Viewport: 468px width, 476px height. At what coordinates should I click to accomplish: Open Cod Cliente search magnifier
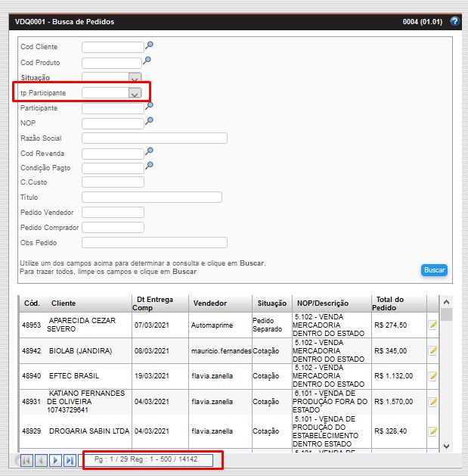point(149,45)
